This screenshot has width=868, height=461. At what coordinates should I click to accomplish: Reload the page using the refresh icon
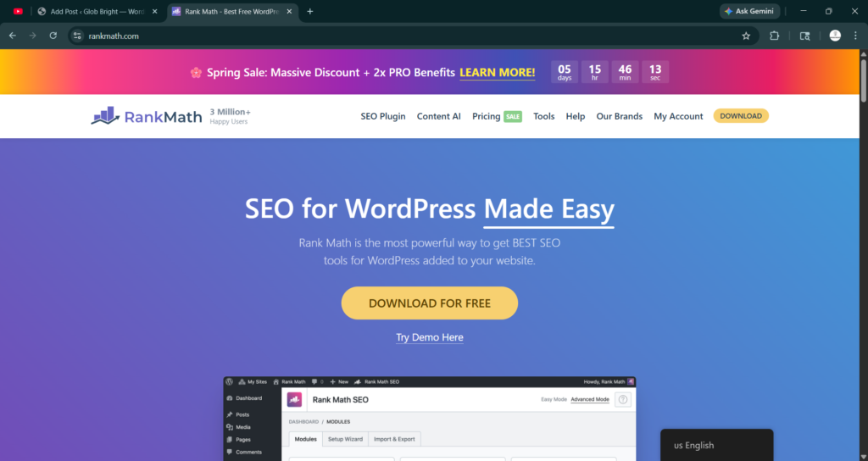[x=53, y=36]
